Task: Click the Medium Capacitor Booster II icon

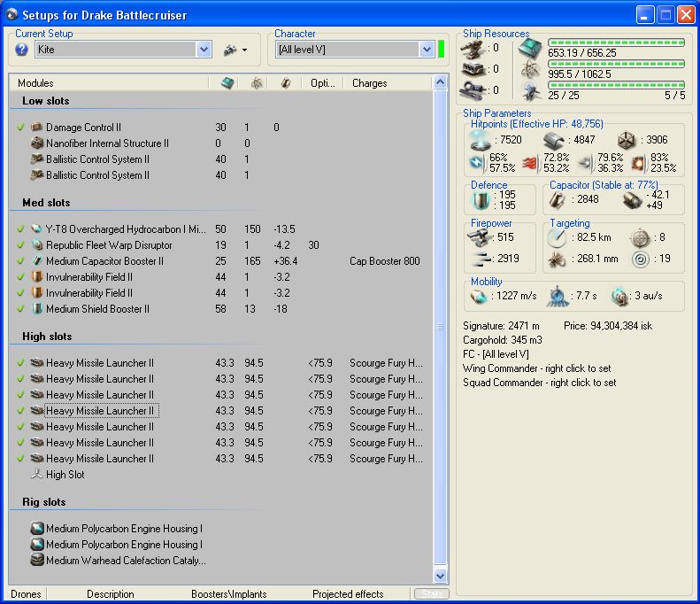Action: 36,261
